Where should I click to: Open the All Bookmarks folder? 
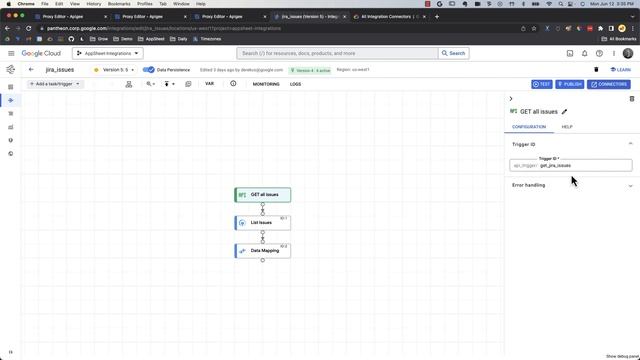point(619,39)
